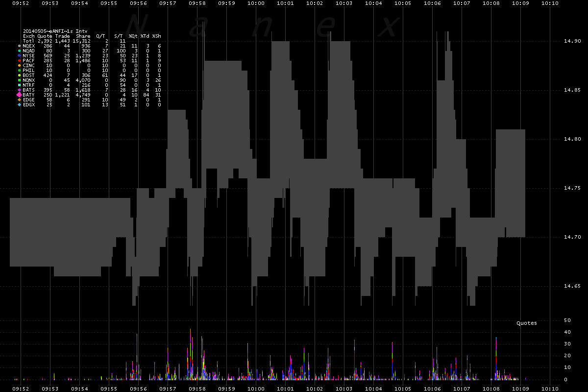Click the NYSE exchange name
588x392 pixels.
click(x=29, y=55)
